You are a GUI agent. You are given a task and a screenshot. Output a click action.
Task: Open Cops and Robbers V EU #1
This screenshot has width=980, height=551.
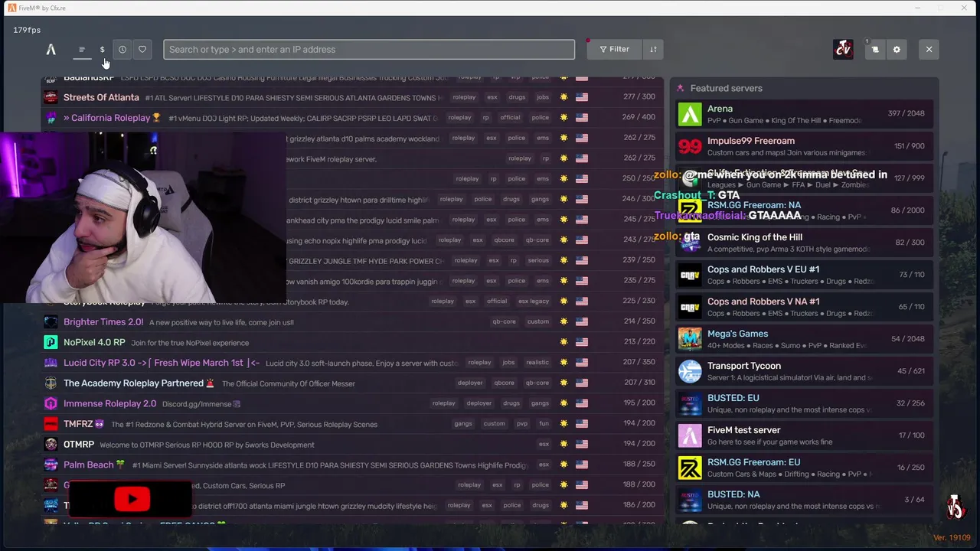(x=804, y=275)
